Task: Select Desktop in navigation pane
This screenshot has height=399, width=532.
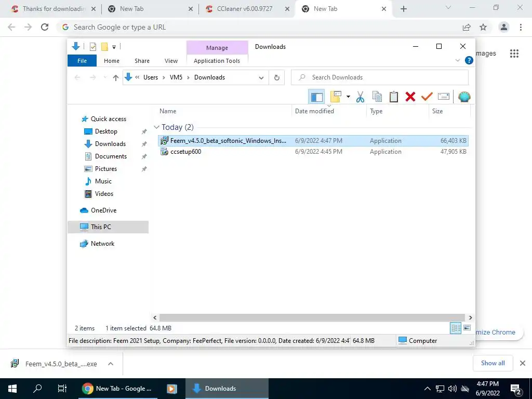Action: coord(106,131)
